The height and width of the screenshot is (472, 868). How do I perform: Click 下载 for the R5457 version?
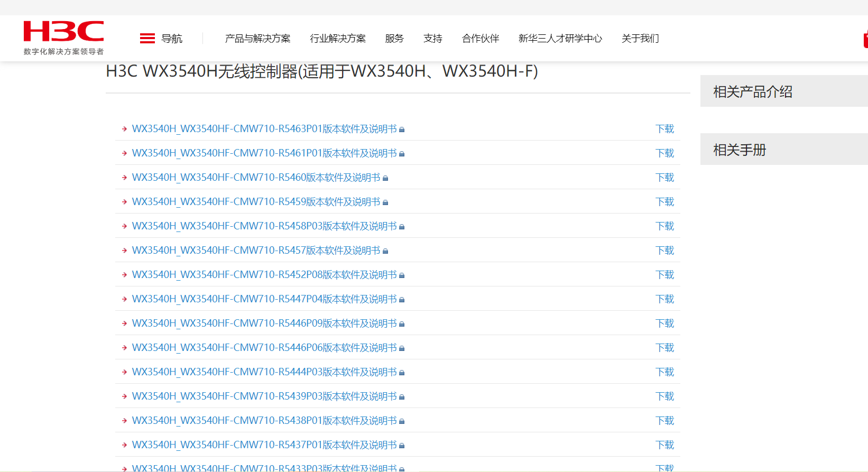pyautogui.click(x=665, y=251)
